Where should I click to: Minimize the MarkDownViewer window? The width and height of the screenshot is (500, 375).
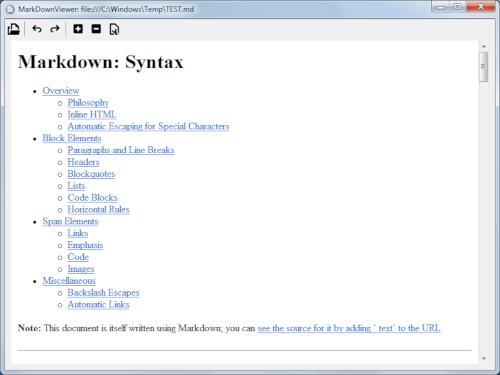tap(441, 7)
